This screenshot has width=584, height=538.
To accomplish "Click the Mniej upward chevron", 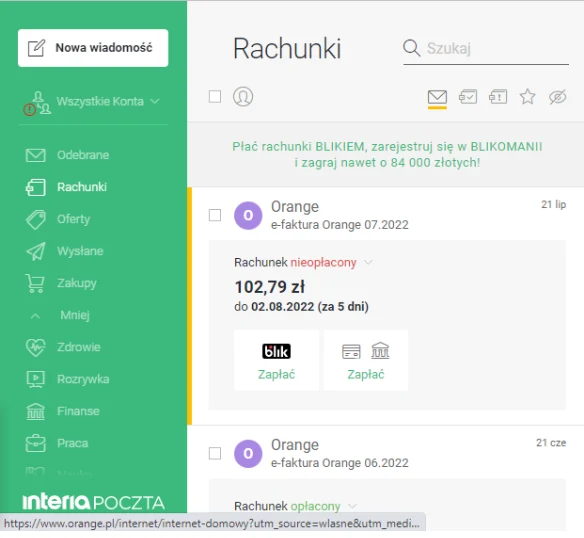I will 35,316.
